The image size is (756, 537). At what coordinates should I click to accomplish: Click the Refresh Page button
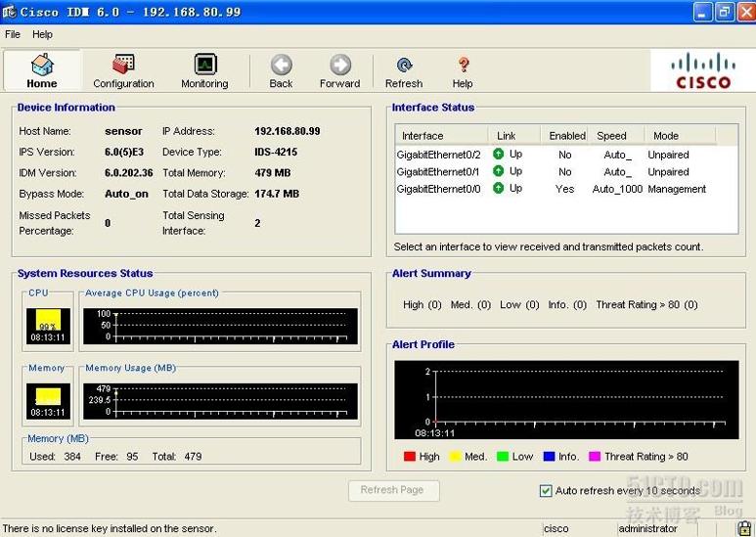click(393, 490)
